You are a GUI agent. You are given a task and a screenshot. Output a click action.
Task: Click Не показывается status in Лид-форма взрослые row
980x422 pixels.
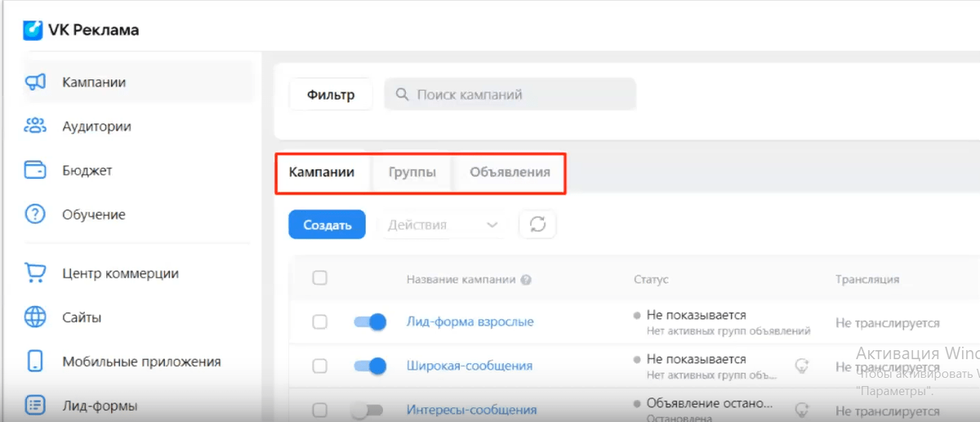pos(696,315)
